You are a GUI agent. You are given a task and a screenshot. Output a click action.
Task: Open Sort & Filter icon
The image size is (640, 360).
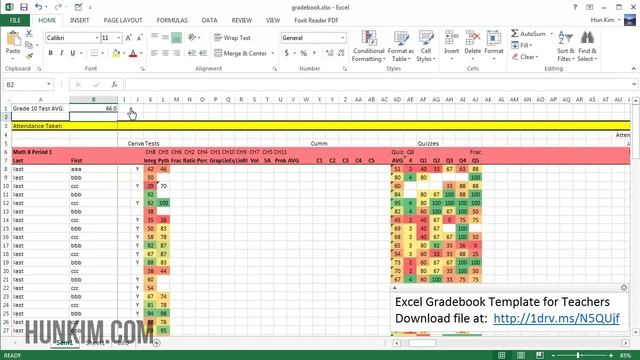(x=566, y=38)
